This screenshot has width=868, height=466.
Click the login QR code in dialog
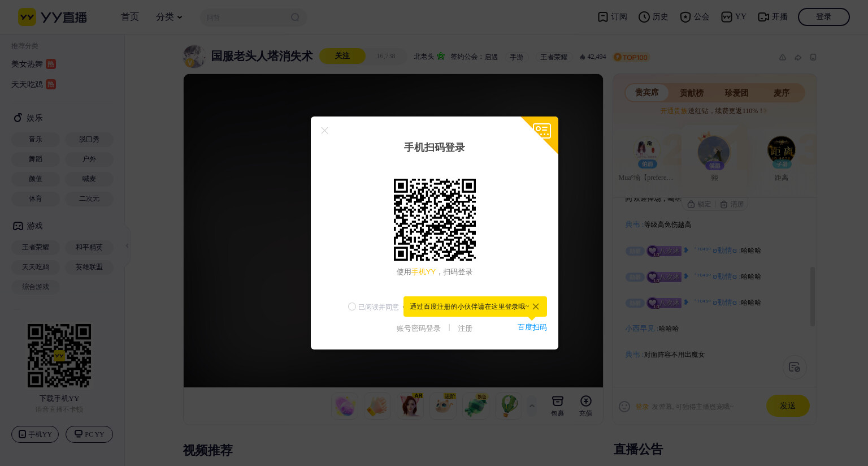435,219
